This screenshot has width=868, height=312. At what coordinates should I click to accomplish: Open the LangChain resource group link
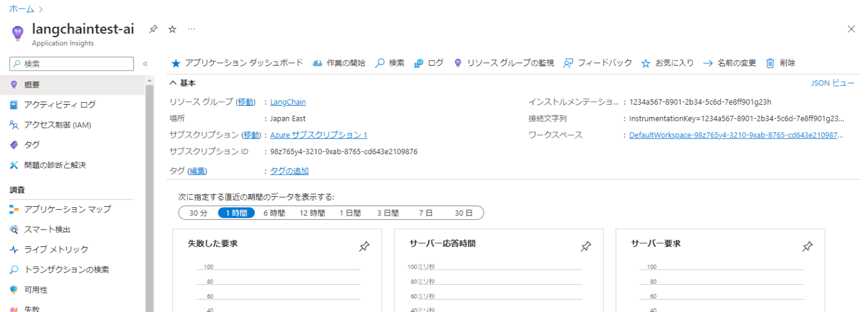click(288, 102)
